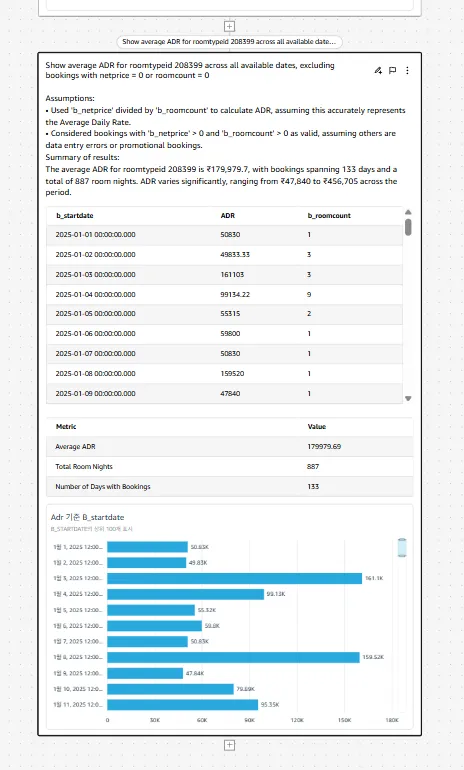Viewport: 464px width, 770px height.
Task: Click the Average ADR metric row label
Action: [x=75, y=447]
